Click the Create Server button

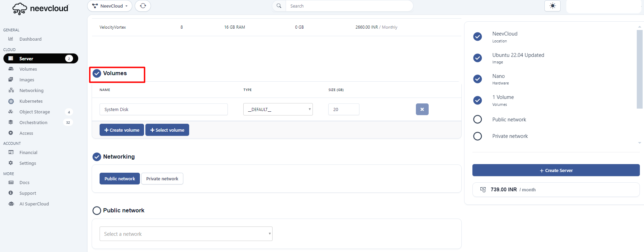555,170
